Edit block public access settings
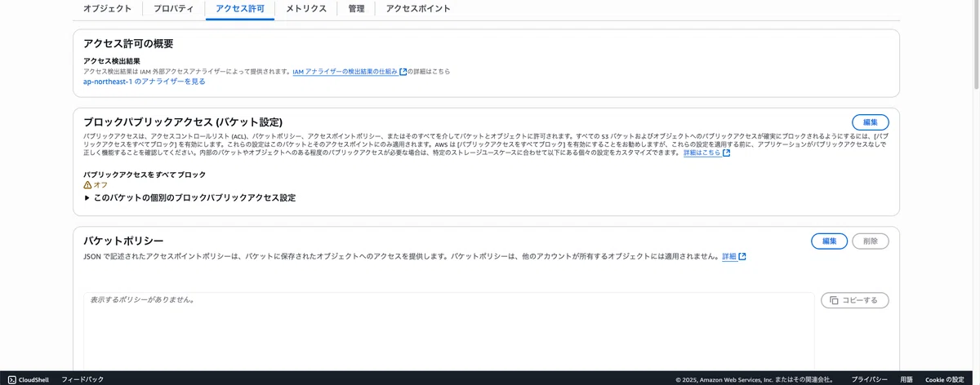Screen dimensions: 980x385 (x=871, y=122)
